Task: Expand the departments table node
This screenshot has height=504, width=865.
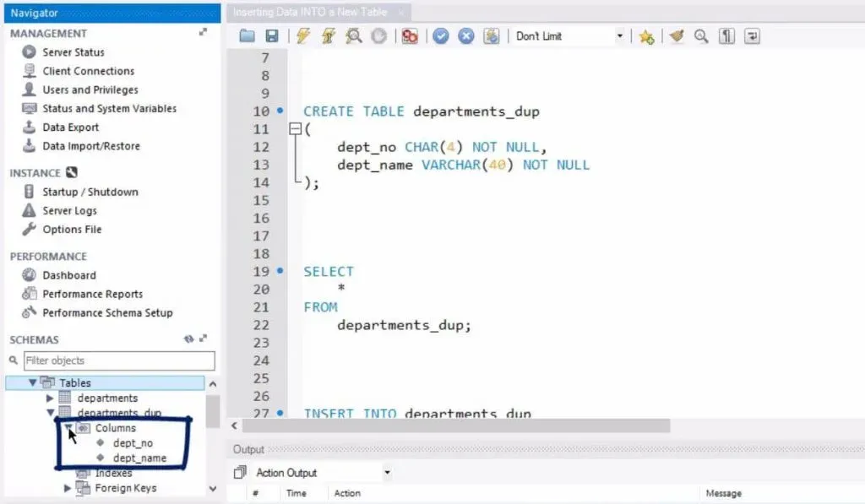Action: click(50, 398)
